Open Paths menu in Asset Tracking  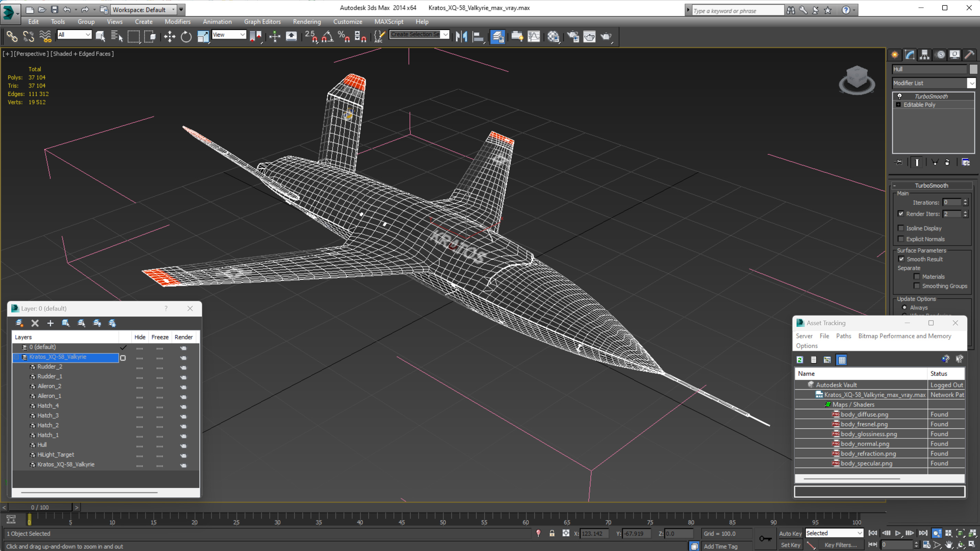[843, 336]
